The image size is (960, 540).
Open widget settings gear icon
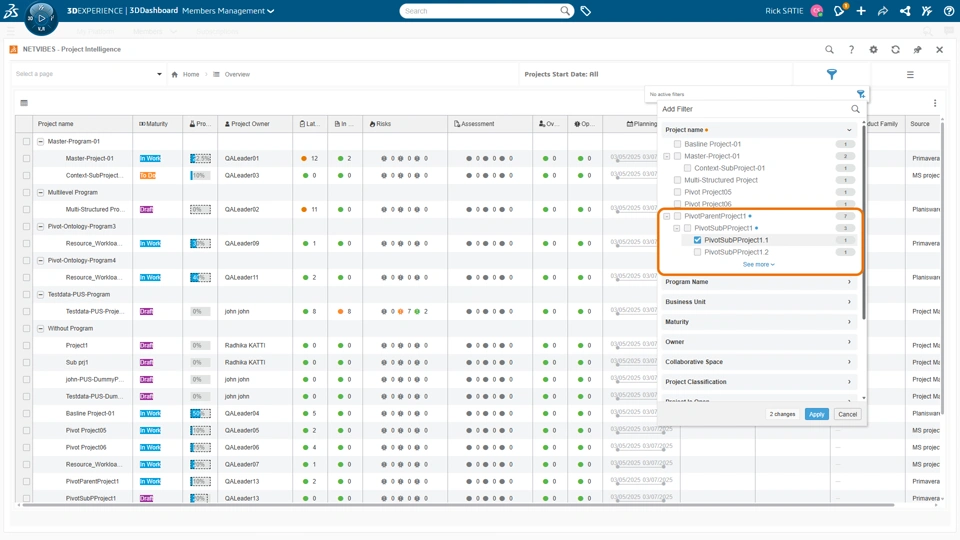(x=873, y=50)
